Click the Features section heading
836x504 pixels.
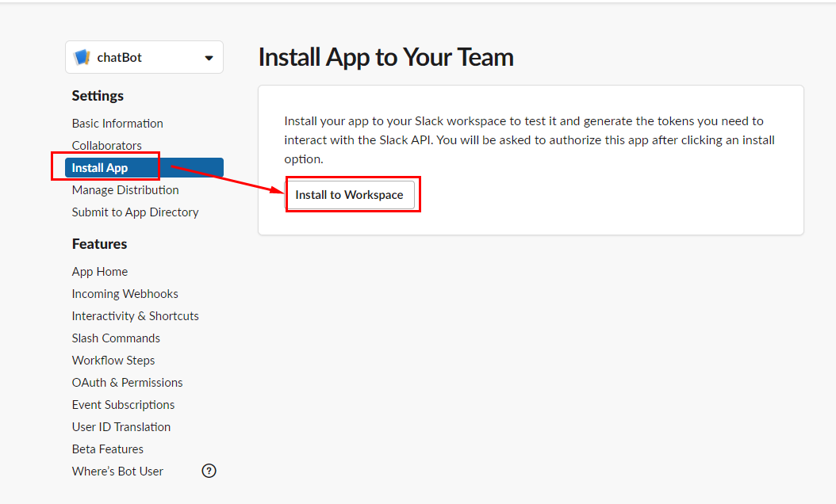point(99,244)
